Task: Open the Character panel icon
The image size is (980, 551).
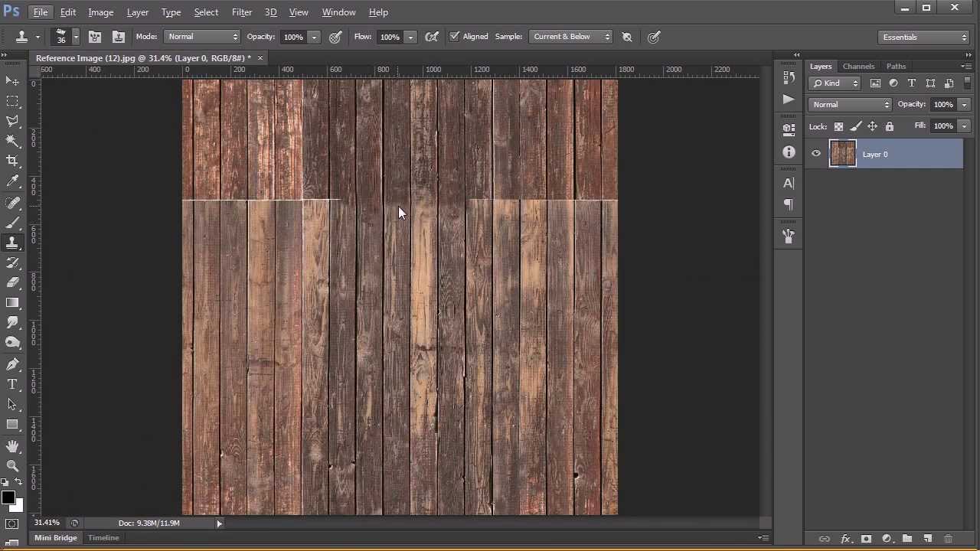Action: coord(789,182)
